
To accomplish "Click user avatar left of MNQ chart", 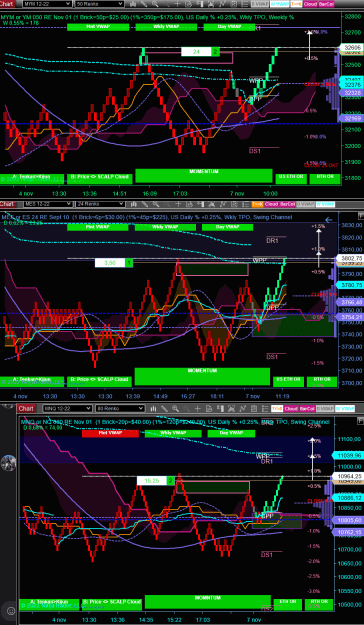I will [8, 463].
